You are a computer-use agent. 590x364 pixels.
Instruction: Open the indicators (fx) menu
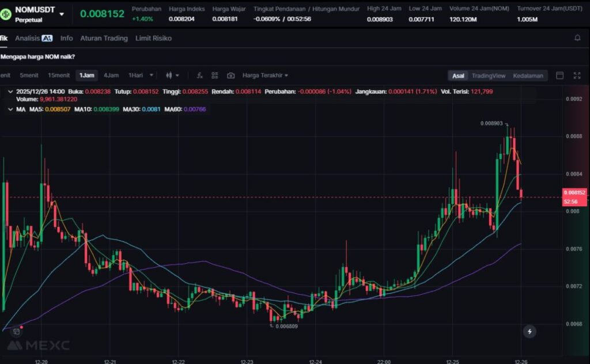click(x=199, y=75)
